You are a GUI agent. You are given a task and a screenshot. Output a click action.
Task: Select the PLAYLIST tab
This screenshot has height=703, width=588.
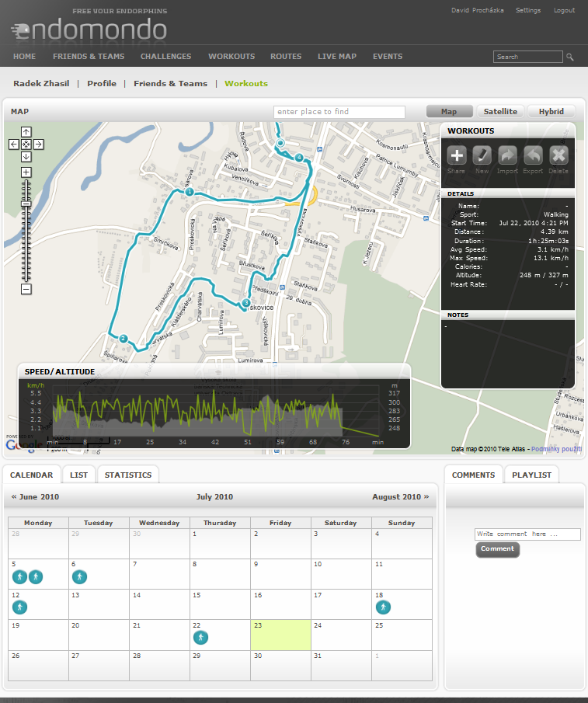(x=531, y=475)
